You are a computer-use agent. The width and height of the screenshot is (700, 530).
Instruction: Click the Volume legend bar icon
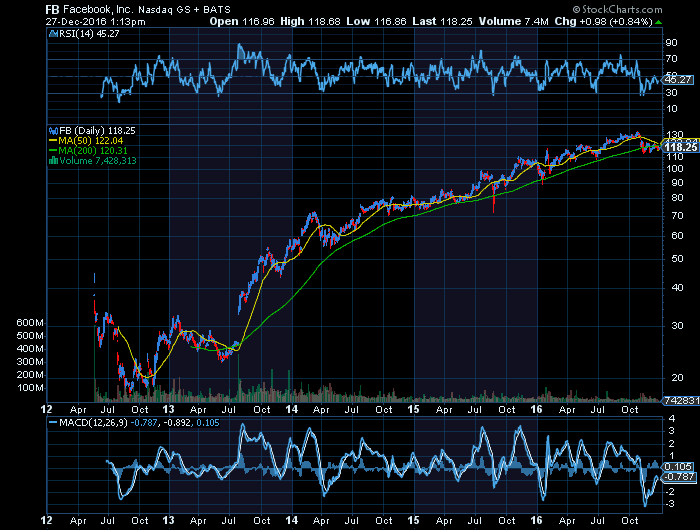[x=53, y=161]
